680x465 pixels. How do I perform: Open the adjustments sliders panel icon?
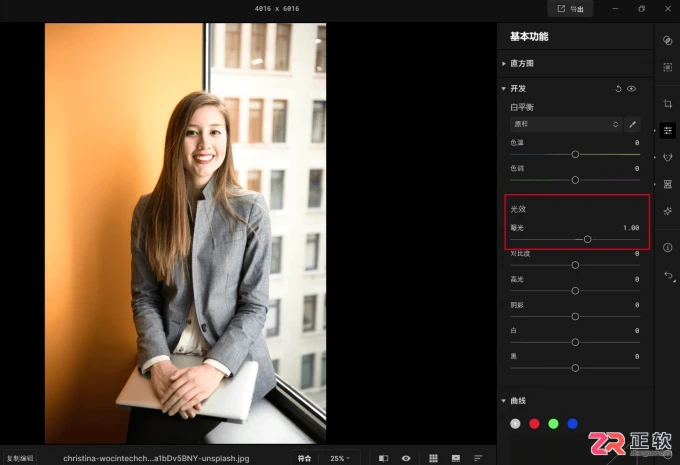(667, 131)
